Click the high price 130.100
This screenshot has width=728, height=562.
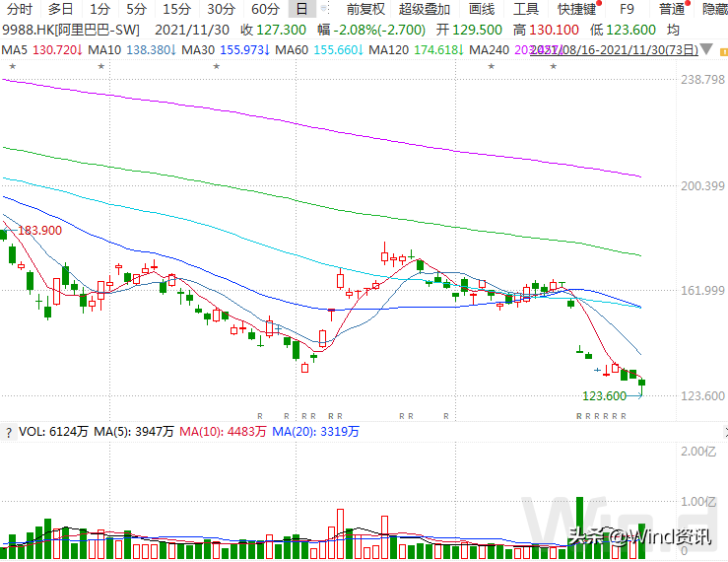554,31
